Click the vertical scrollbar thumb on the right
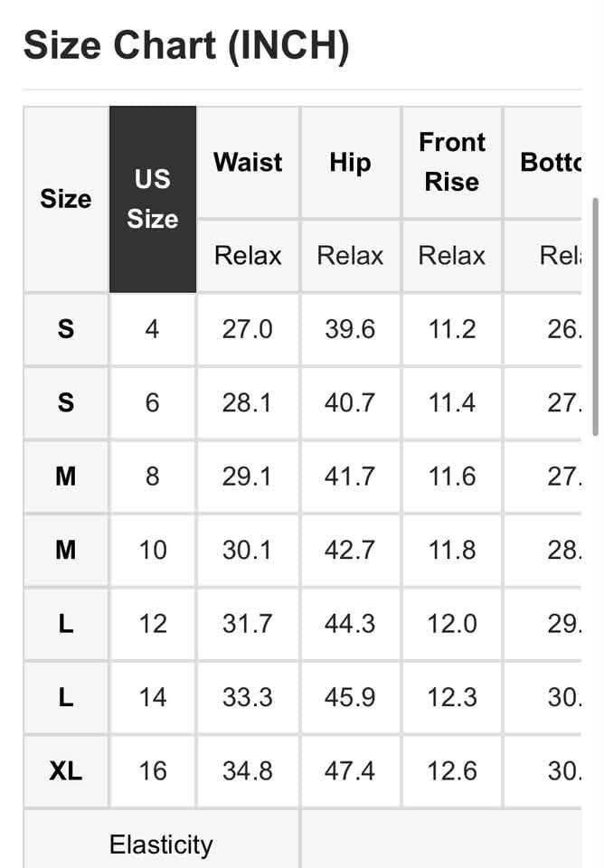 (x=596, y=316)
